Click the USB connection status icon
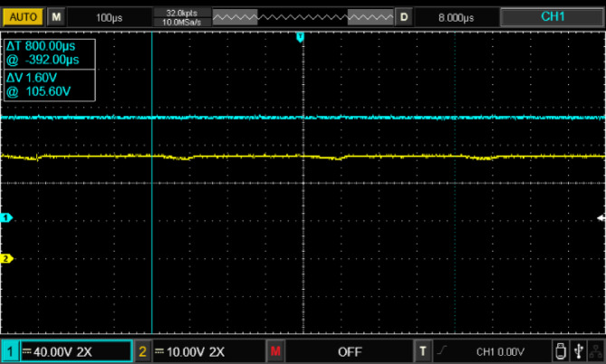 pos(579,351)
